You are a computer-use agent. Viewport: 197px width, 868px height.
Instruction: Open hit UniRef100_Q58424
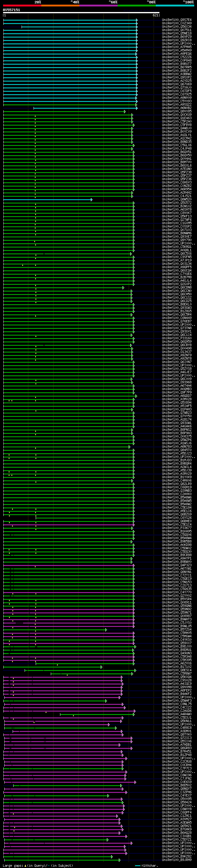coord(177,802)
